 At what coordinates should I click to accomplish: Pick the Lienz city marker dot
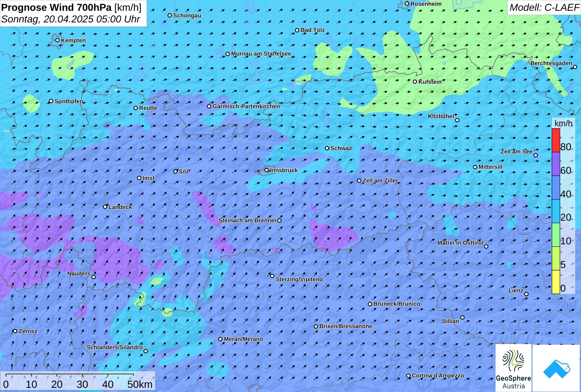pyautogui.click(x=526, y=294)
